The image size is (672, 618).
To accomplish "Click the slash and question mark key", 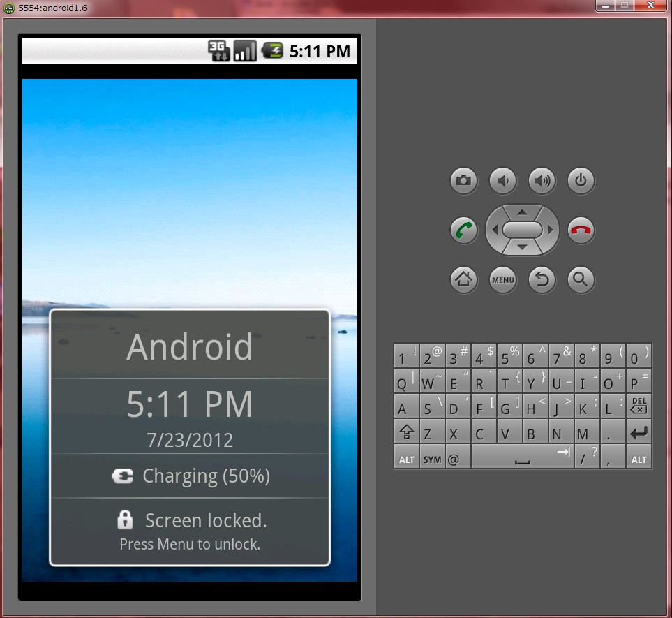I will (x=587, y=456).
